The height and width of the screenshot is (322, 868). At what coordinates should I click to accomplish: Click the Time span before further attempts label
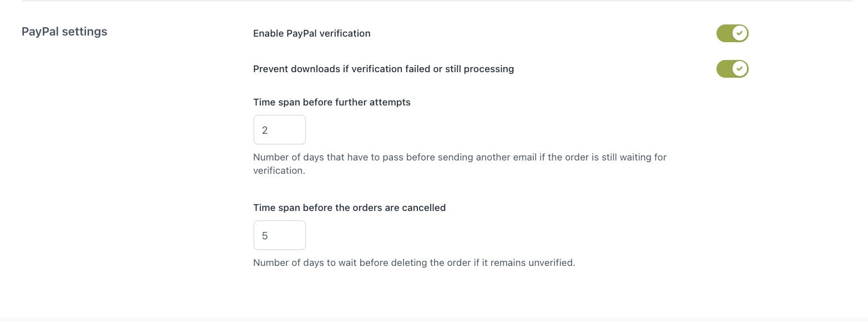(331, 102)
